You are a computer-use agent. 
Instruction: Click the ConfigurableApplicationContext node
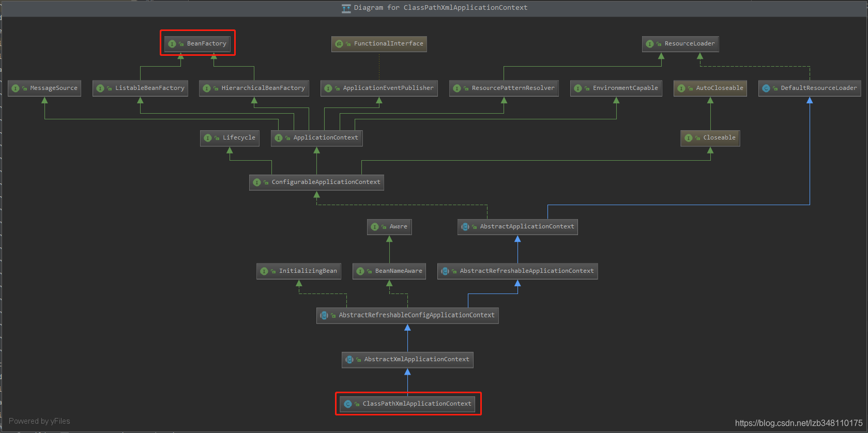click(x=316, y=182)
